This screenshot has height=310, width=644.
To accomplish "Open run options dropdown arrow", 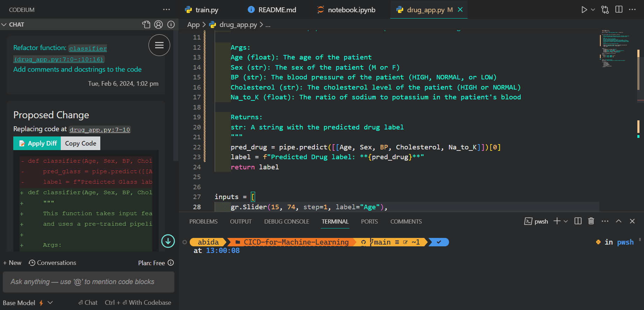I will click(x=593, y=10).
